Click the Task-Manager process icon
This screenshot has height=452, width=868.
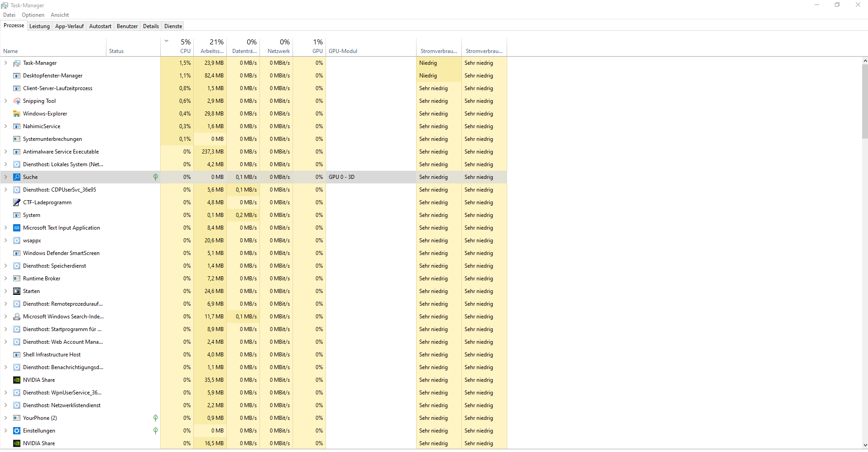[x=17, y=63]
